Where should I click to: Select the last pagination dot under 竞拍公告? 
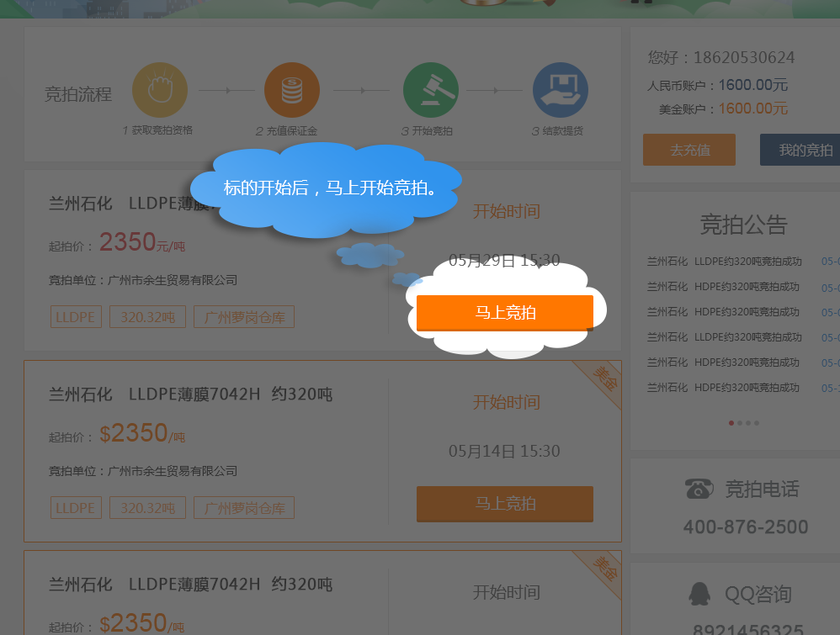click(x=757, y=423)
